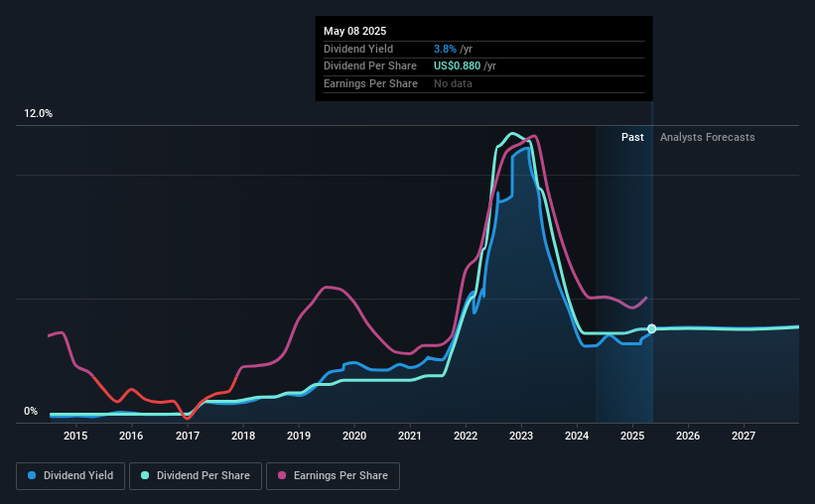Click the 12.0% y-axis label
Viewport: 815px width, 504px height.
click(38, 114)
